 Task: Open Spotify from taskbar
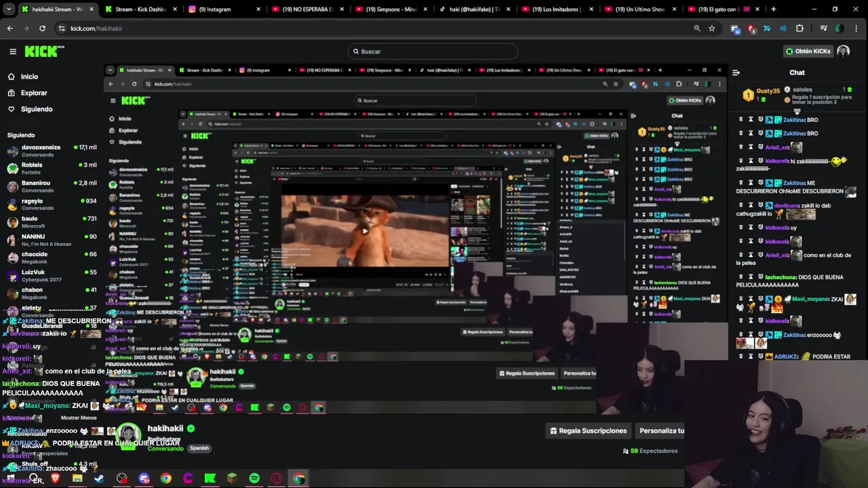click(254, 479)
